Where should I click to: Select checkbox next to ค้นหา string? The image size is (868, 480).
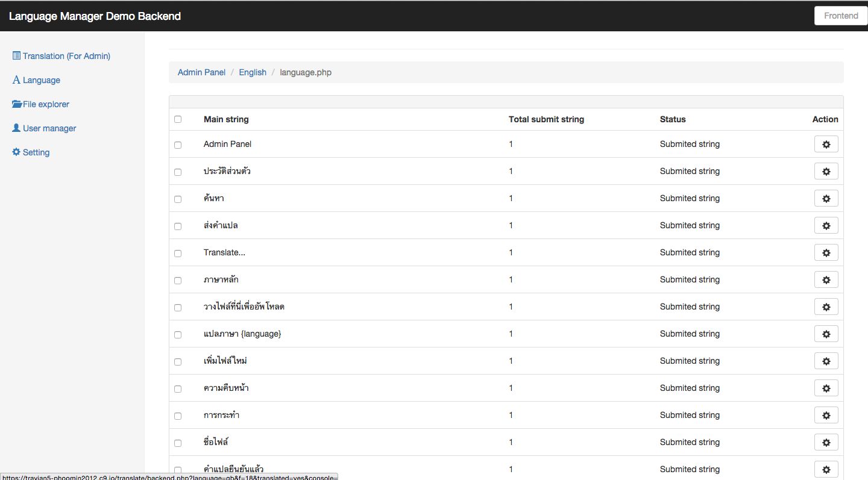click(178, 199)
